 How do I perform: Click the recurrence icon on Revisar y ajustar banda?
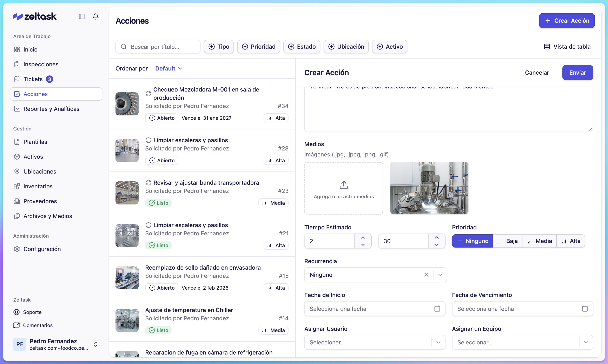(148, 182)
